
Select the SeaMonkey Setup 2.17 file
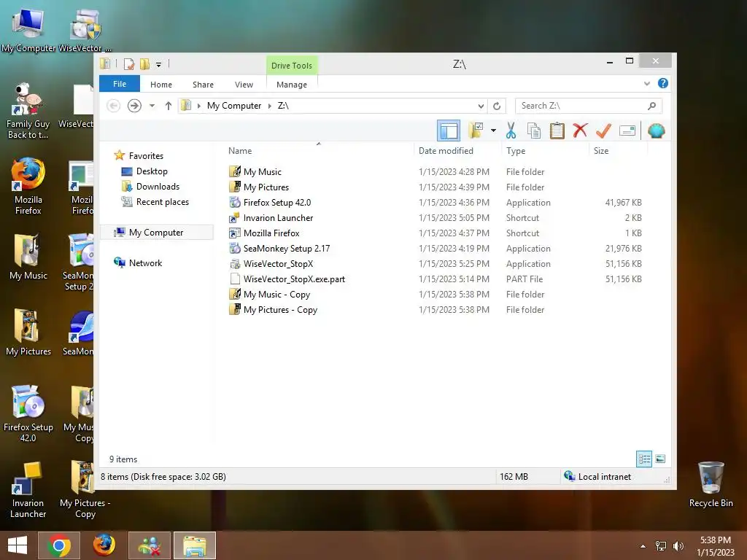click(x=435, y=249)
